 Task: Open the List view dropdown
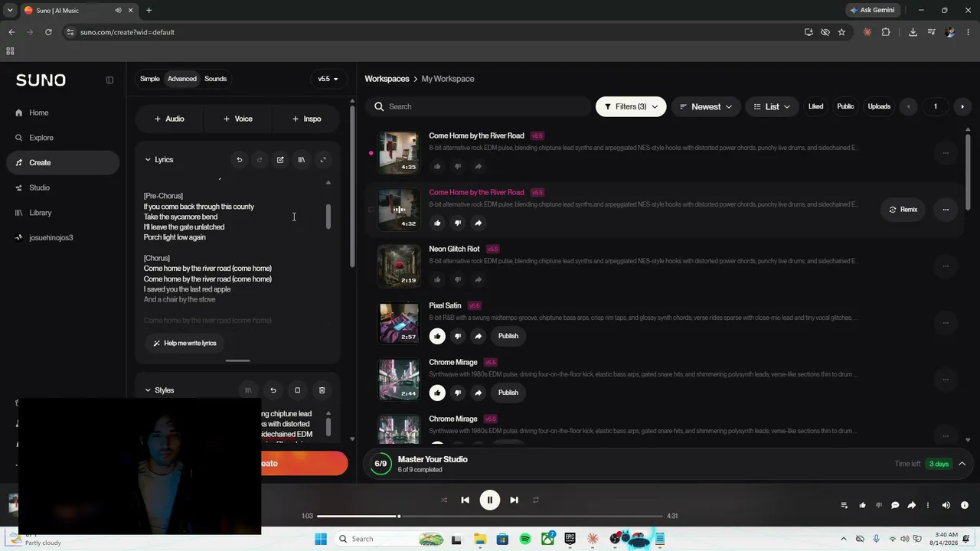pos(772,106)
